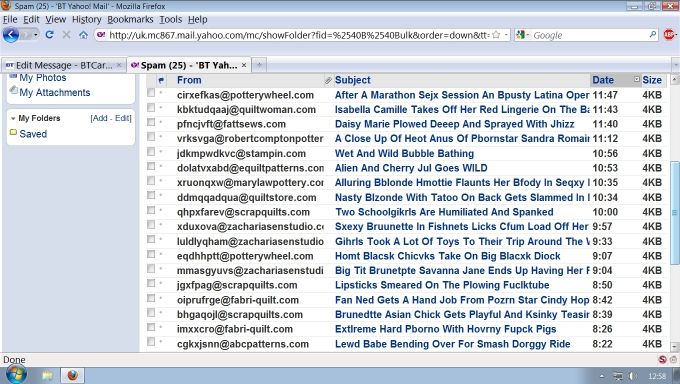Go to the Home page icon
The width and height of the screenshot is (680, 384).
(83, 35)
